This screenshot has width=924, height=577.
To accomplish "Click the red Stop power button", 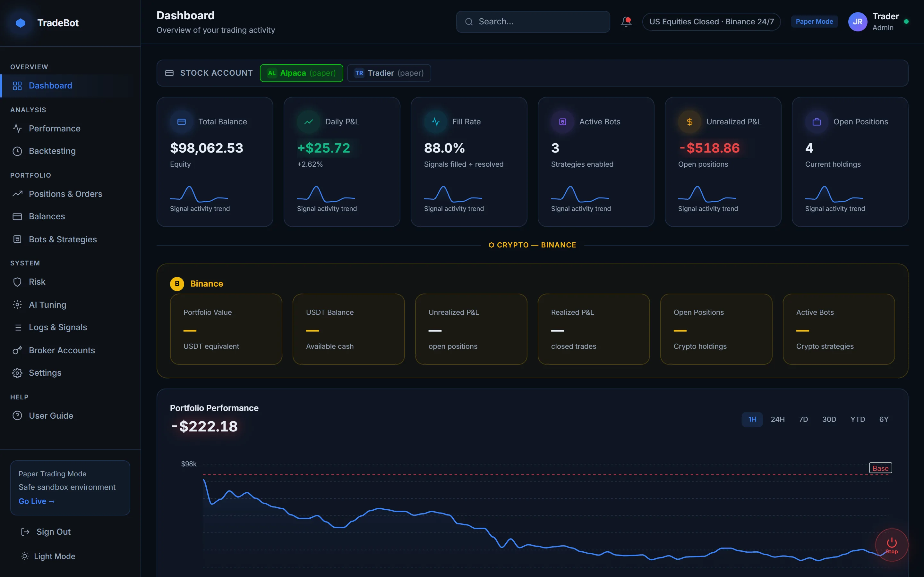I will [892, 545].
